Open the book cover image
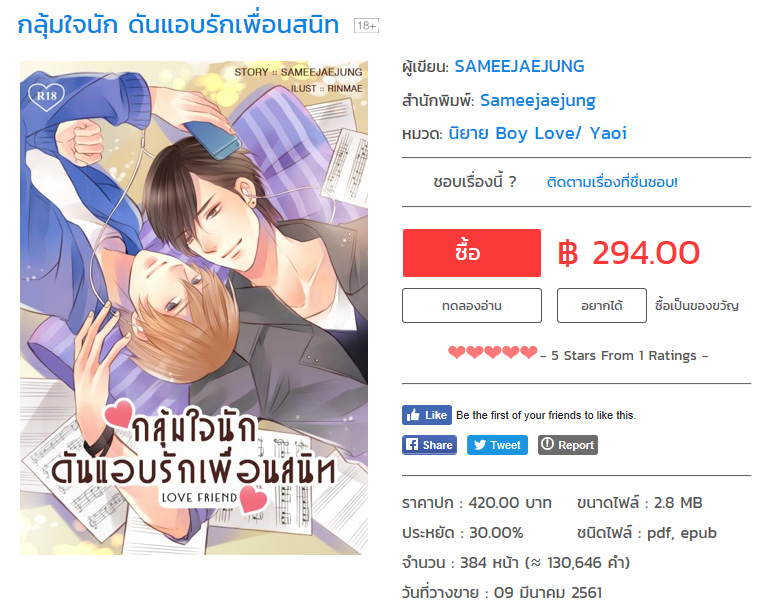The image size is (768, 604). pyautogui.click(x=194, y=308)
